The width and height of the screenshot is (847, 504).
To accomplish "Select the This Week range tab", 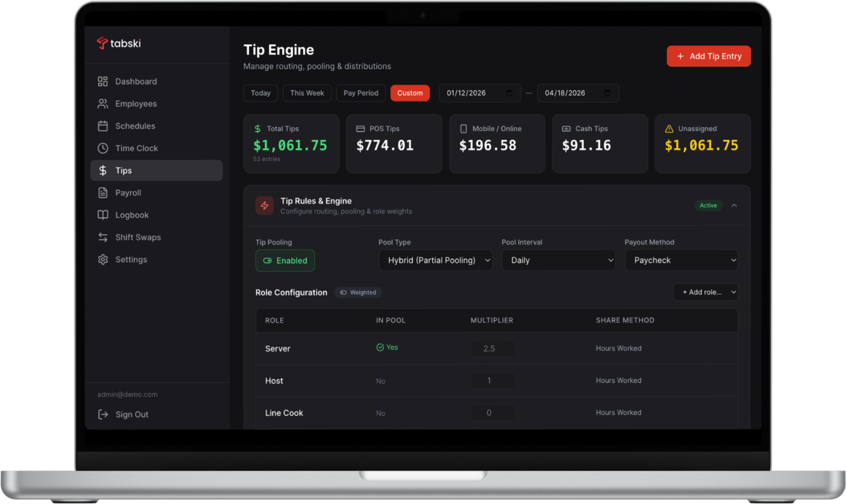I will pyautogui.click(x=307, y=93).
